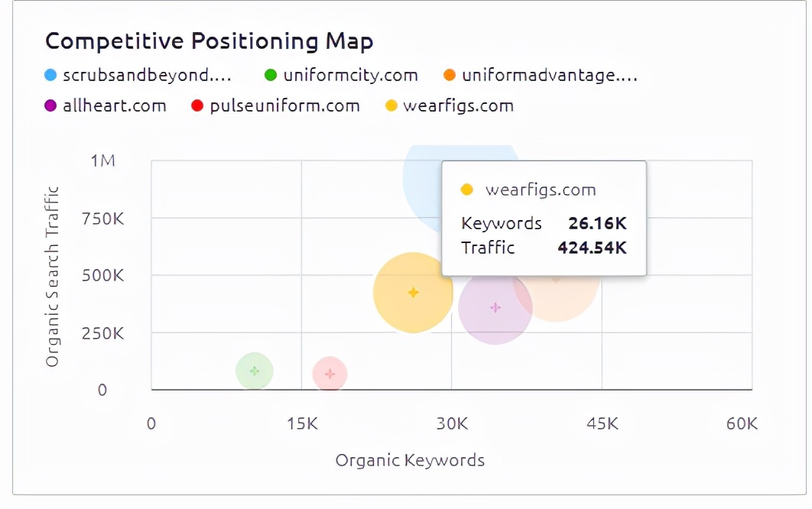Viewport: 812px width, 509px height.
Task: Click the blue scrubsandbeyond legend dot
Action: 50,75
